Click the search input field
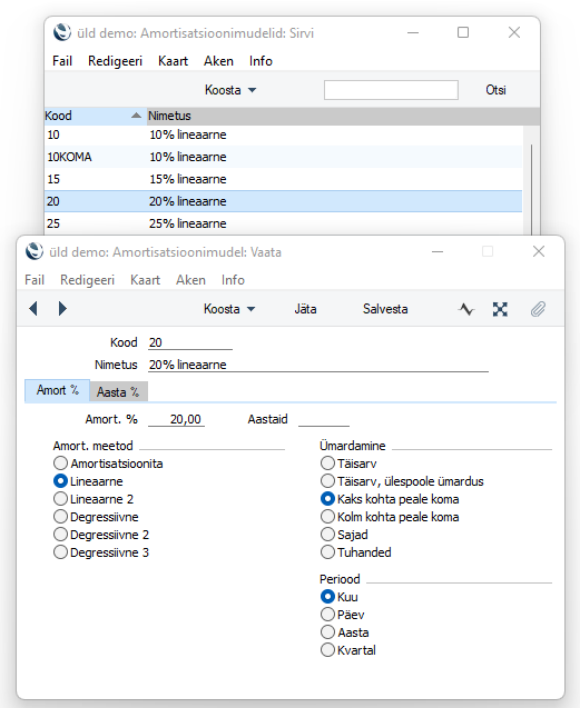580x708 pixels. tap(391, 90)
